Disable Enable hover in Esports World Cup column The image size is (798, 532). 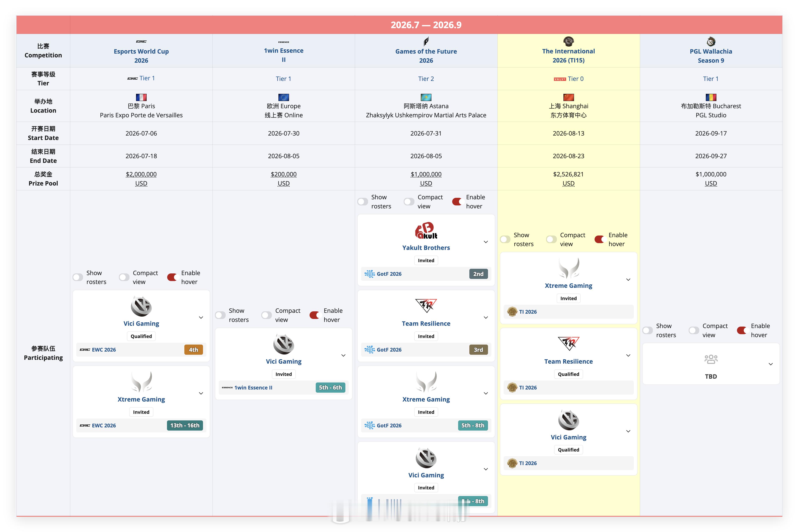172,277
